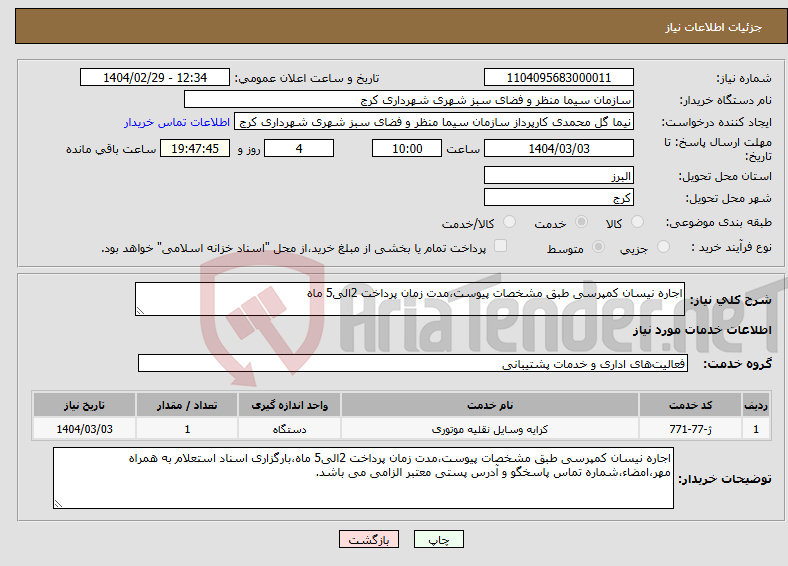The height and width of the screenshot is (566, 788).
Task: Click the نوع فرآیند خرید label
Action: click(x=731, y=247)
